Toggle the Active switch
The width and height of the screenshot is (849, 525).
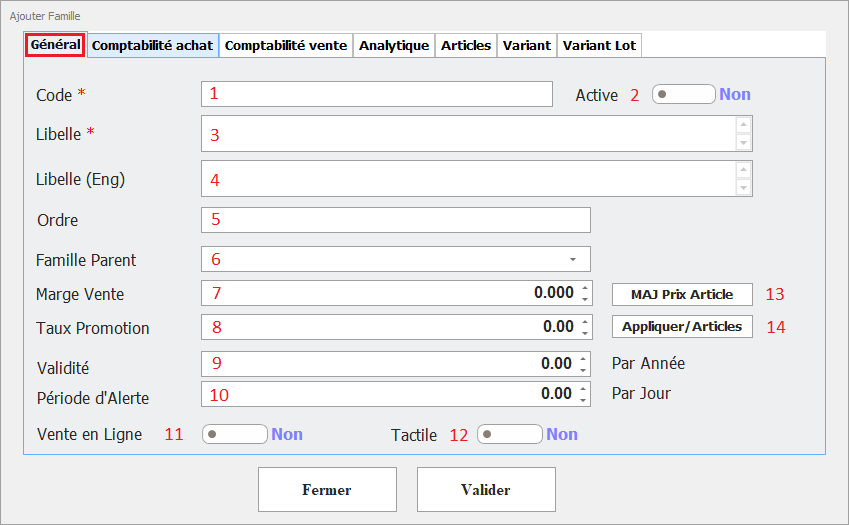point(683,95)
